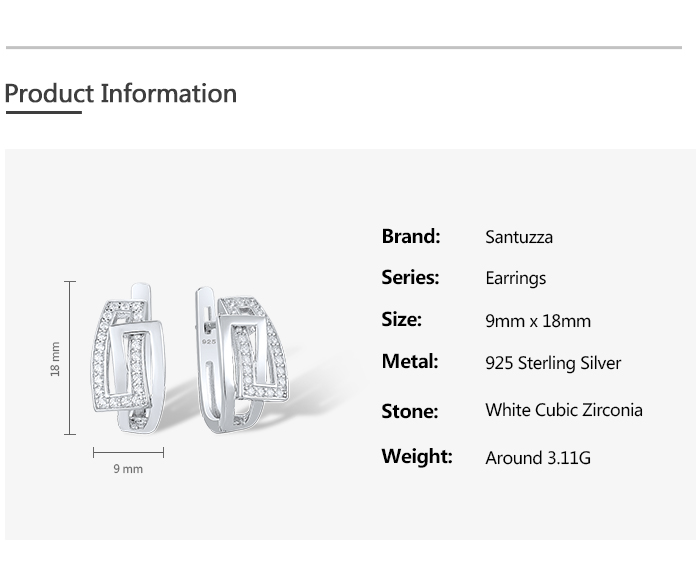
Task: Click the Series: label
Action: [410, 278]
